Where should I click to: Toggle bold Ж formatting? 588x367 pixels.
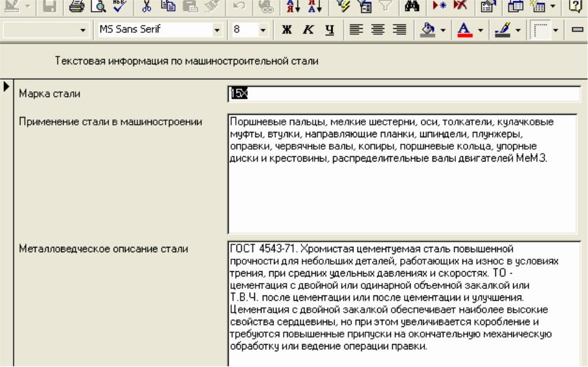click(x=287, y=30)
